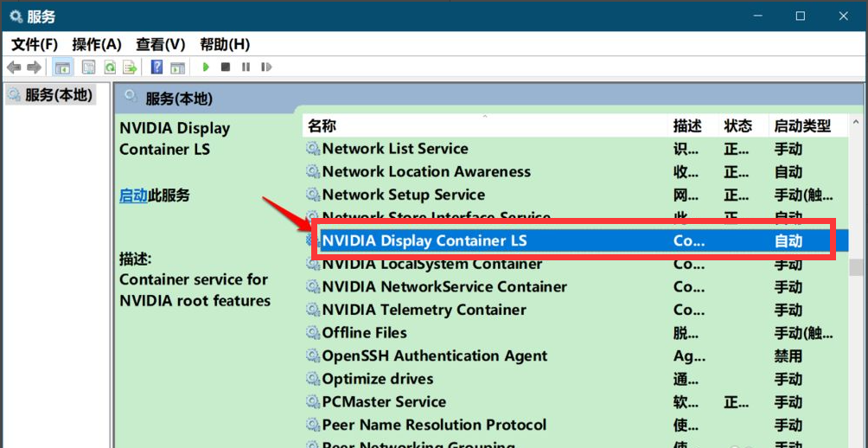Click the Export List toolbar icon

130,67
